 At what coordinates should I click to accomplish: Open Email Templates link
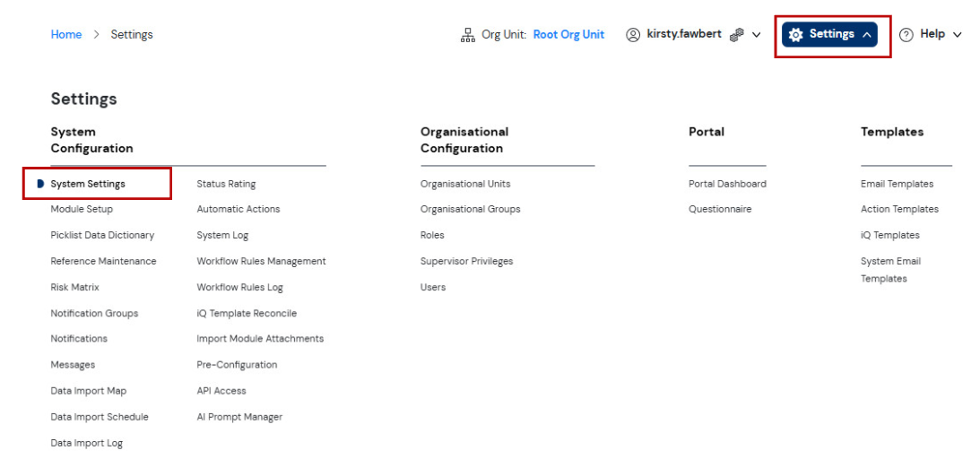tap(897, 184)
